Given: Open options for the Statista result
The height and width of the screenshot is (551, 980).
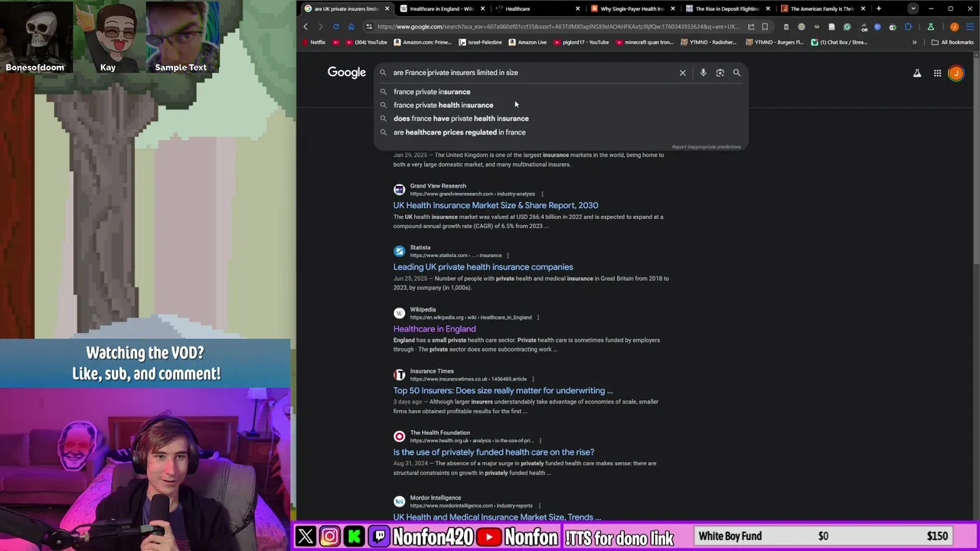Looking at the screenshot, I should (x=508, y=256).
